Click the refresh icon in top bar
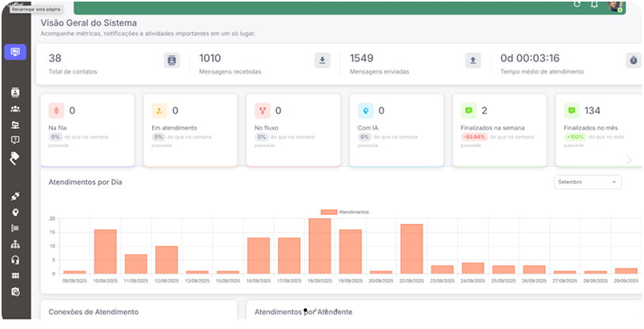 pyautogui.click(x=577, y=5)
